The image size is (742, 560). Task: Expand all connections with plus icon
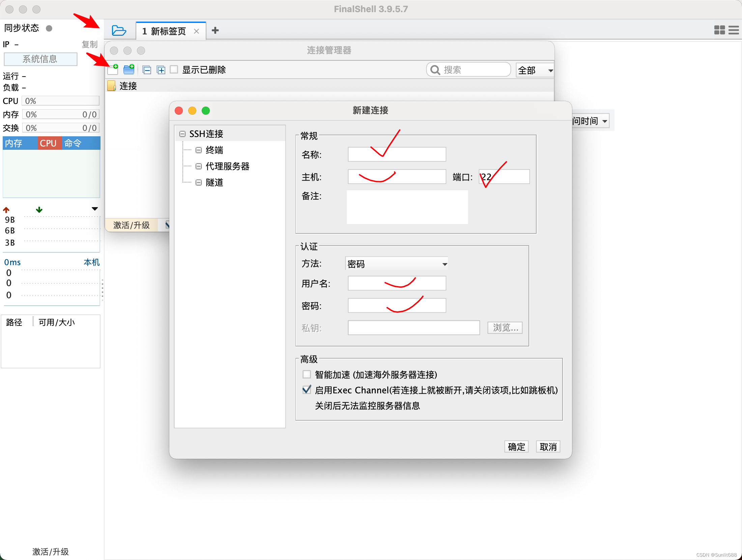pos(161,70)
